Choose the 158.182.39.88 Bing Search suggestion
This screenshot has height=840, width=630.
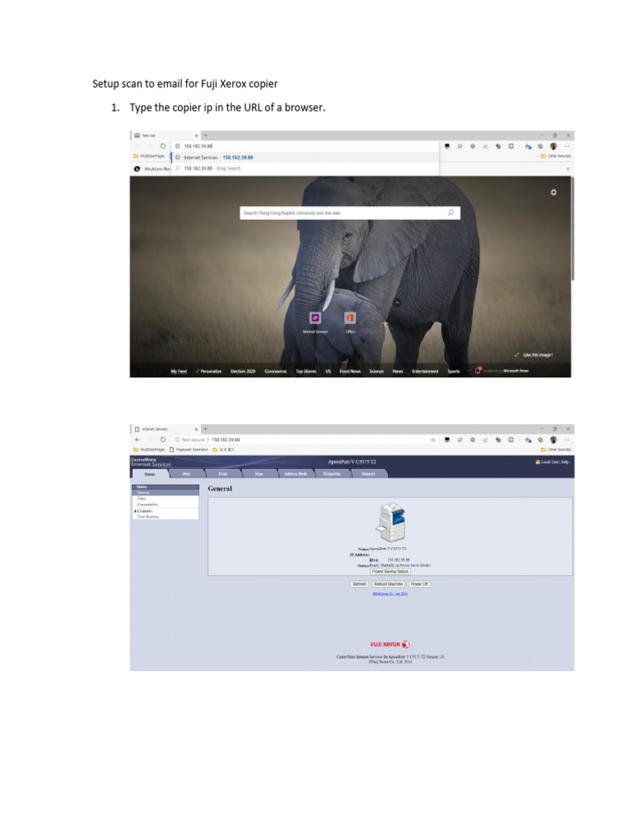305,168
